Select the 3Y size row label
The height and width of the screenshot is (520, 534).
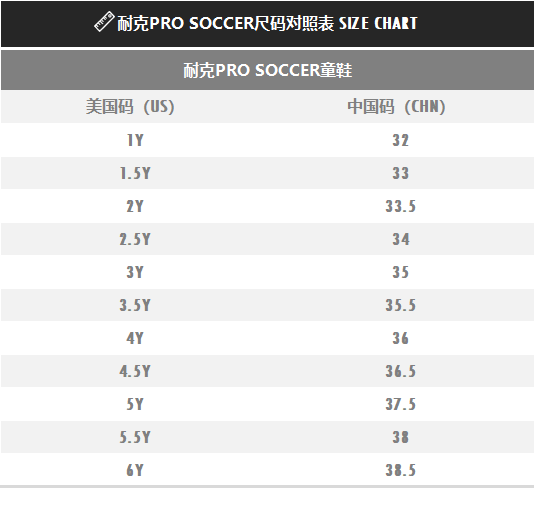135,272
